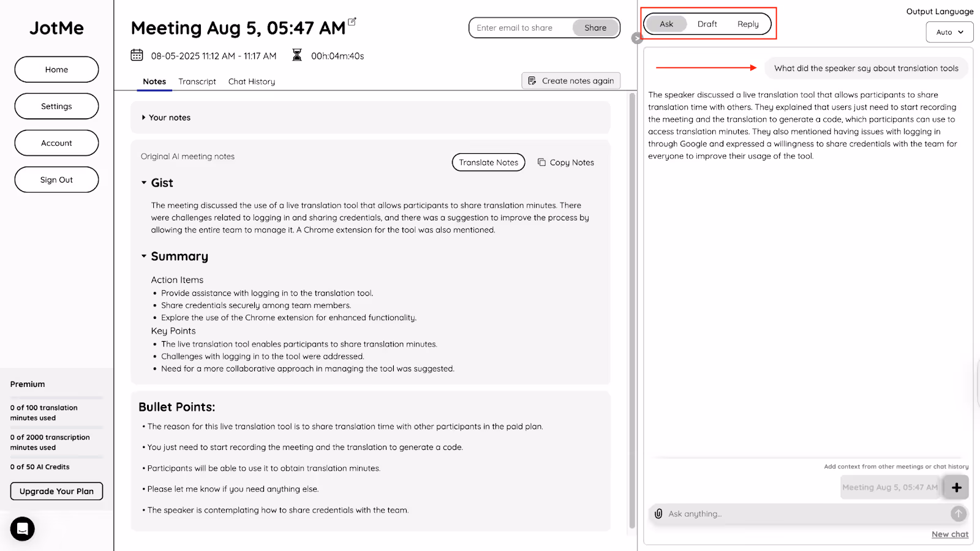980x551 pixels.
Task: Select the Ask mode toggle
Action: [x=666, y=24]
